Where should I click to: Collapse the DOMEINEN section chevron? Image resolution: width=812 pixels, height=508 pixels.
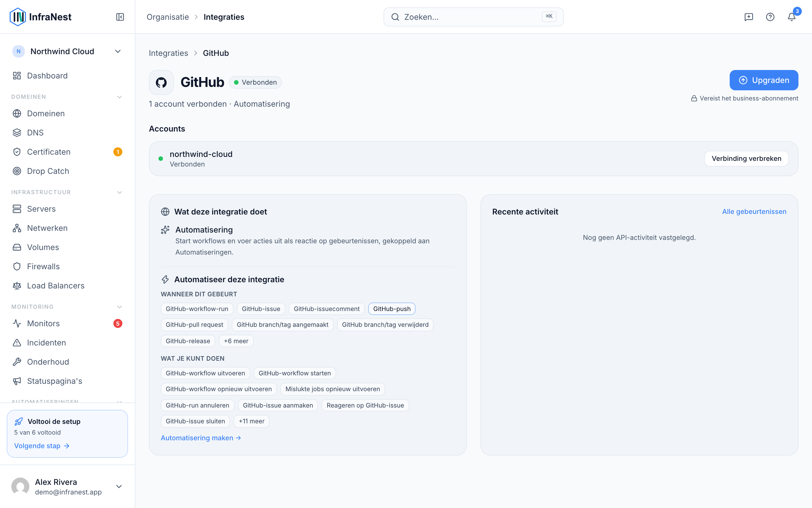120,97
